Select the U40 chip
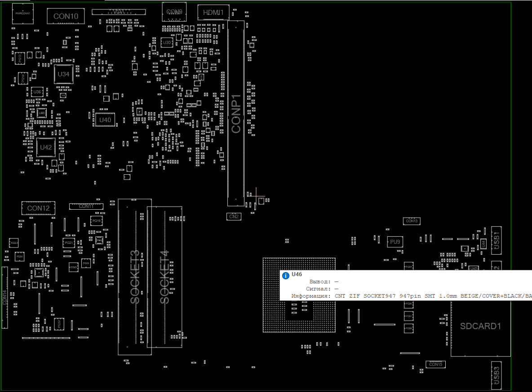Viewport: 532px width, 392px height. 105,120
